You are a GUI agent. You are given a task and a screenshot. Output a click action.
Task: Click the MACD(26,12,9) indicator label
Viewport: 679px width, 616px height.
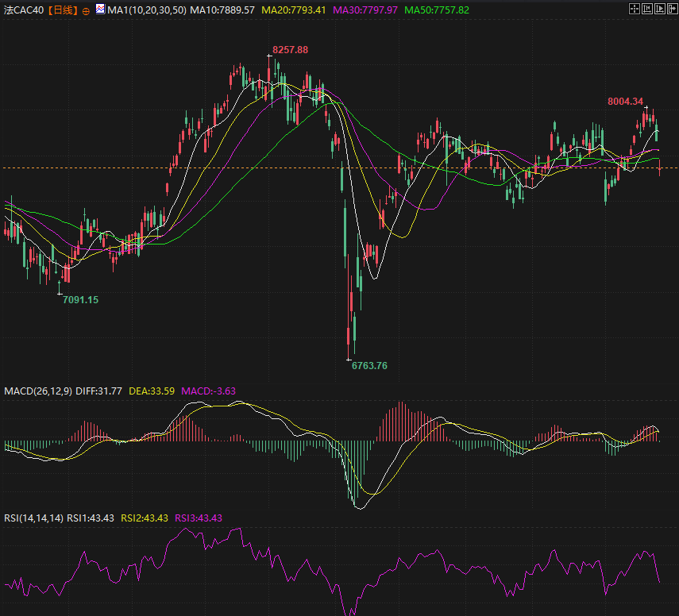pos(38,391)
